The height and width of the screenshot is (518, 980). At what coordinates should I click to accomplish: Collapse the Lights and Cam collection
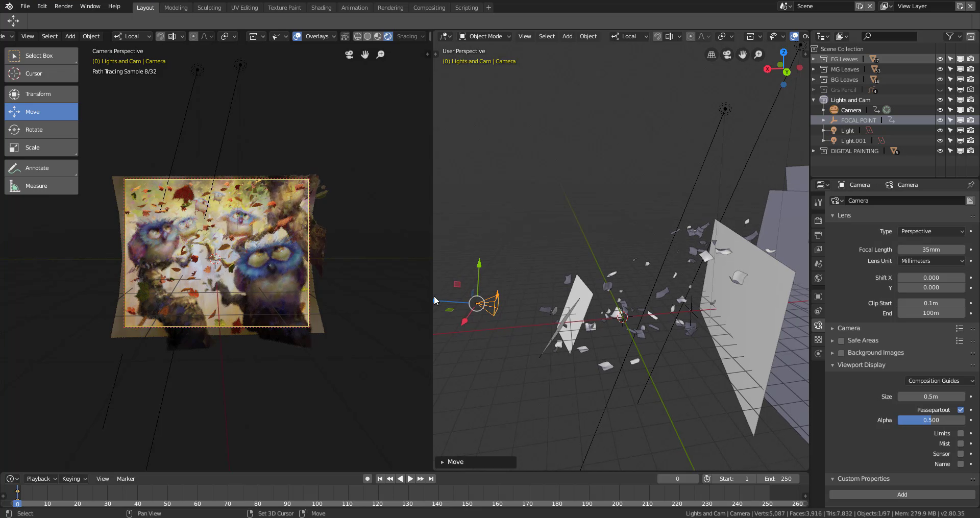(813, 100)
